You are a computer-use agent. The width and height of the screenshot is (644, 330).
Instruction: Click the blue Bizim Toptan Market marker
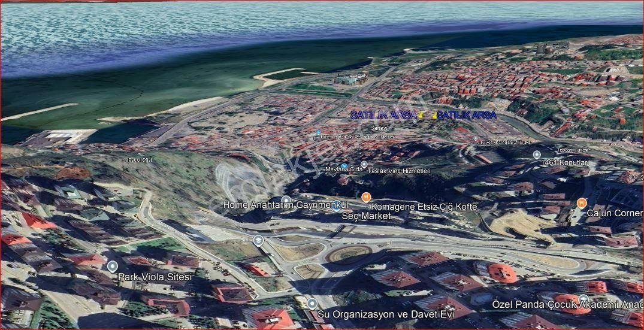tap(318, 132)
